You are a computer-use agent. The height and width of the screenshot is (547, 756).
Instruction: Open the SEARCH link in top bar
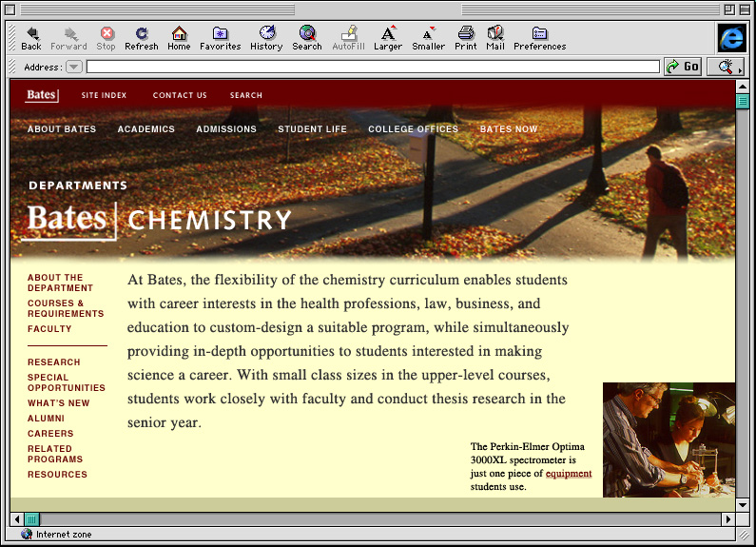coord(246,95)
